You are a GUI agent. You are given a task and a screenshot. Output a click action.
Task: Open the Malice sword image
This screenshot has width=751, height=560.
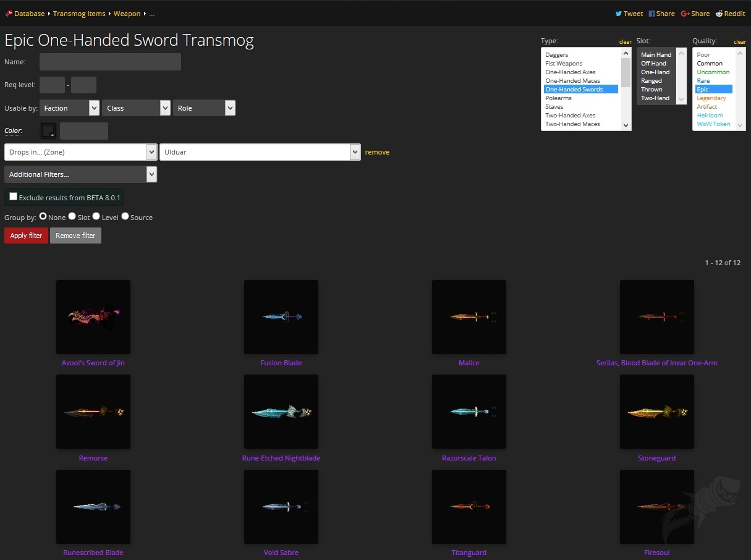point(469,317)
